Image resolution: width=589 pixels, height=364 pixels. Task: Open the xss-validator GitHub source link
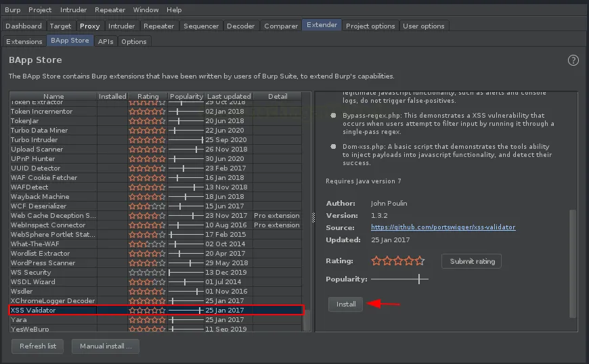click(443, 227)
